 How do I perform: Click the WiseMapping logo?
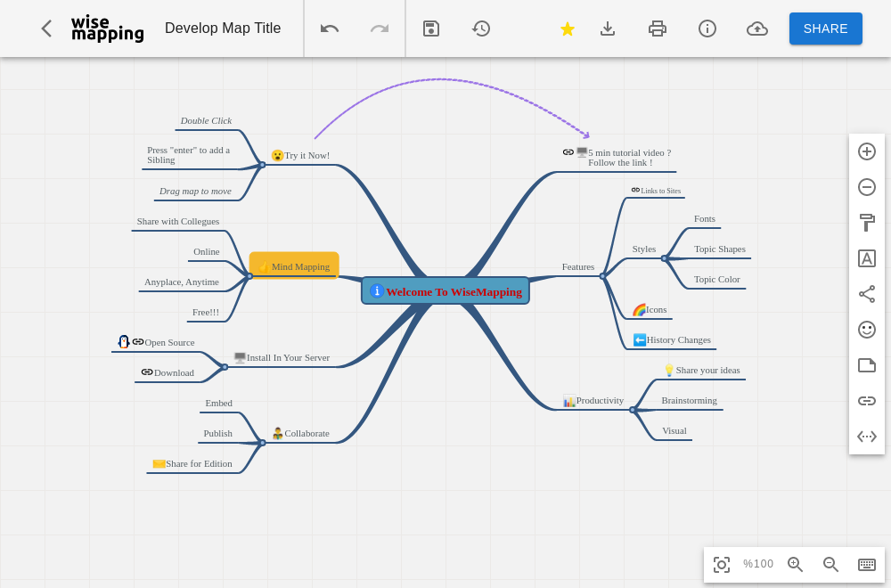[x=108, y=29]
